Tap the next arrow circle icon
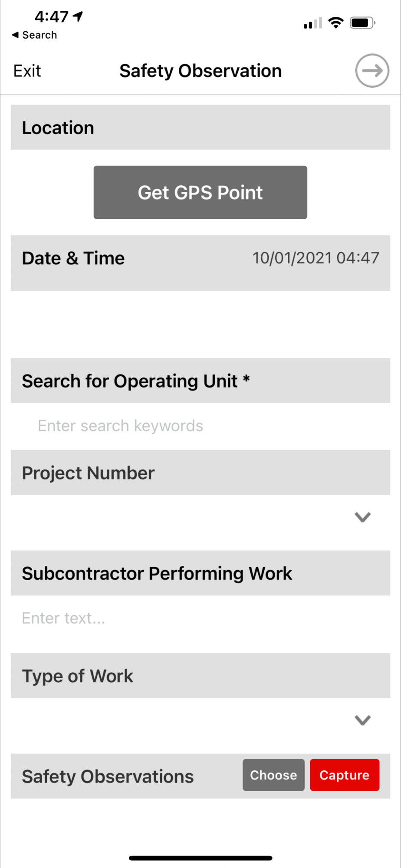 372,71
